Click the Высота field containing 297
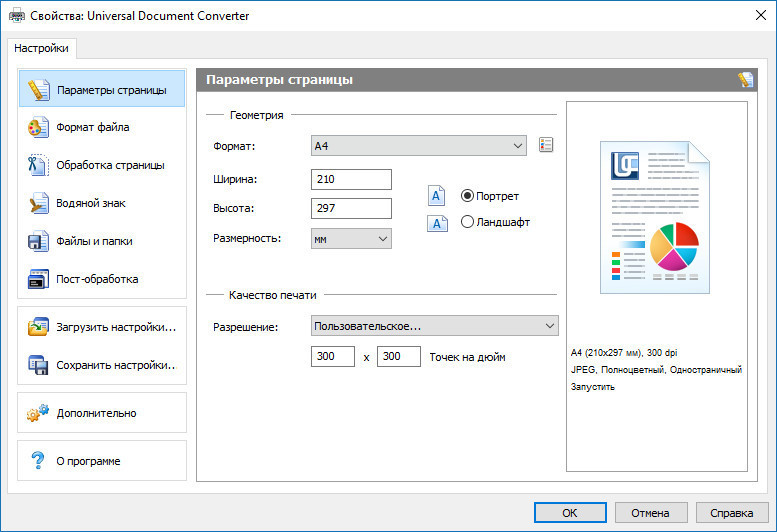Image resolution: width=777 pixels, height=532 pixels. click(351, 208)
